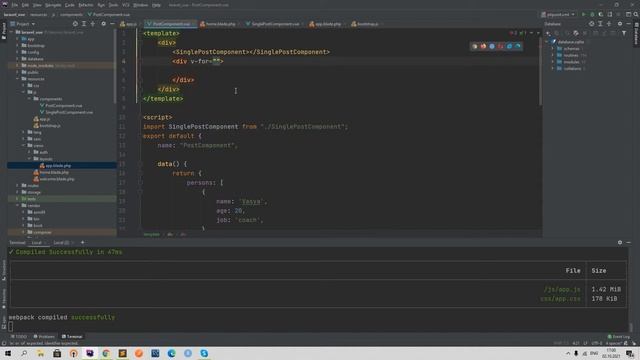Open the Run menu

pyautogui.click(x=101, y=5)
